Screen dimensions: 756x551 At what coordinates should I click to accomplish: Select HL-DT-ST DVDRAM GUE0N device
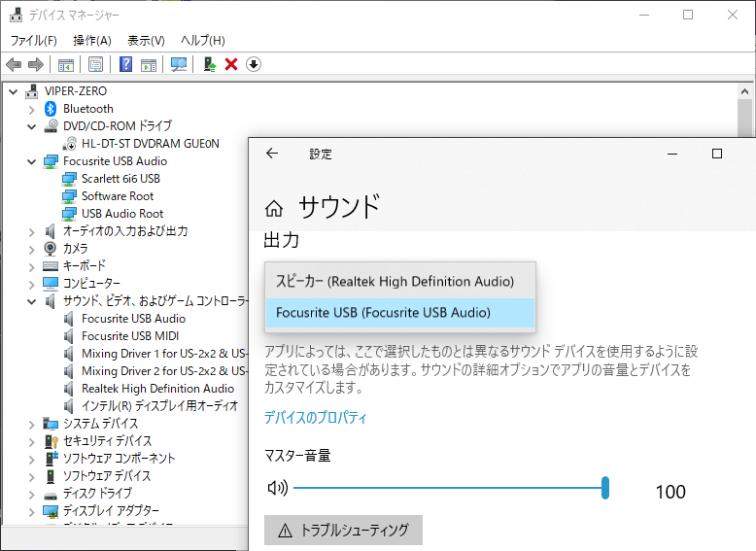click(x=151, y=144)
